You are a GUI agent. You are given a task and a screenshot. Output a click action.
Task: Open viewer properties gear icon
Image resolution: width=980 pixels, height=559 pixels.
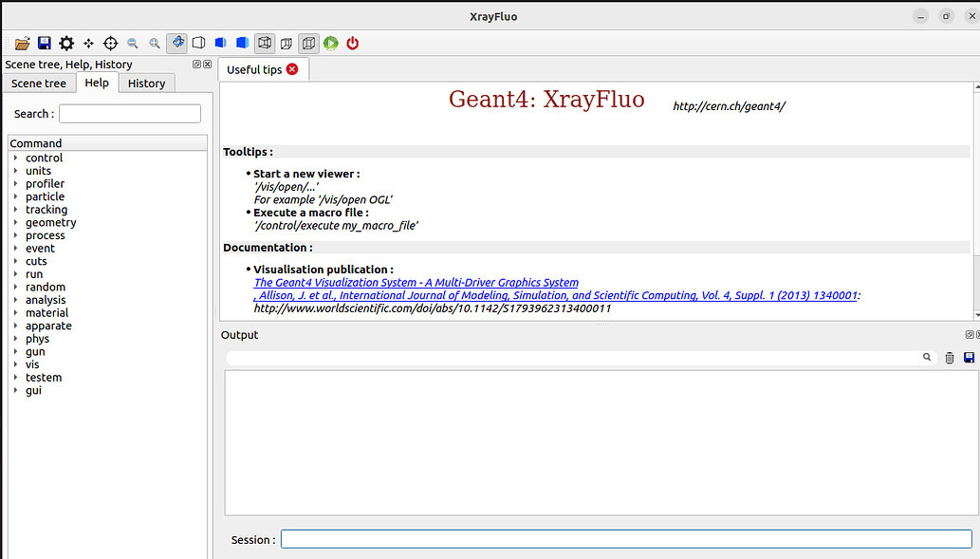click(66, 43)
